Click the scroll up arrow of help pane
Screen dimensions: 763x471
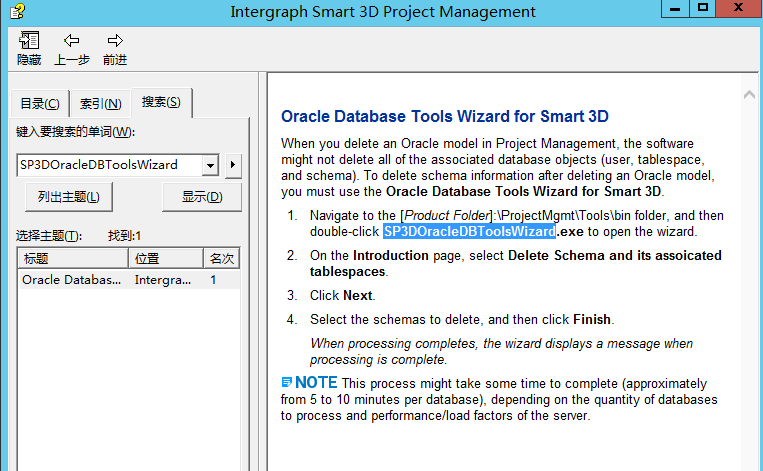coord(749,95)
